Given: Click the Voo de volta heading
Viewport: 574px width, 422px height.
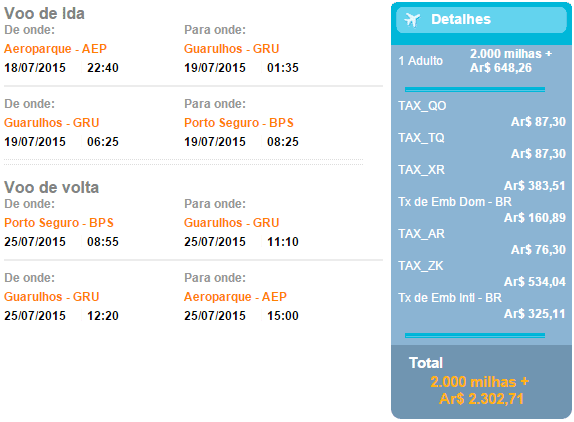Looking at the screenshot, I should click(52, 187).
